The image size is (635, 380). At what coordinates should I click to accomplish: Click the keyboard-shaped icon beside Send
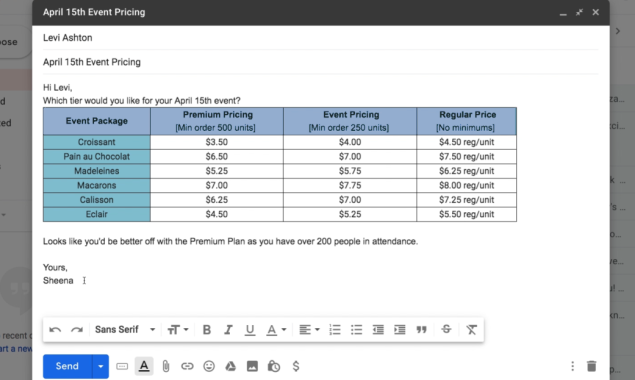tap(122, 366)
